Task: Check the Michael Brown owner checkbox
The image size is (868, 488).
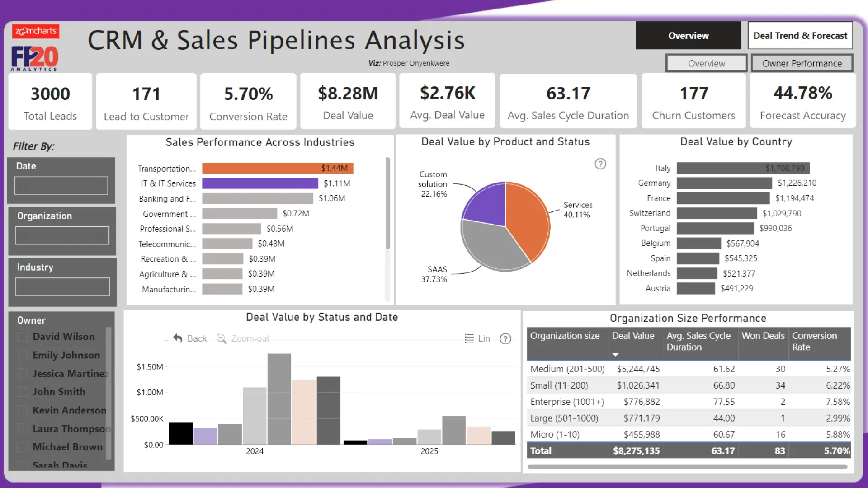Action: [22, 447]
